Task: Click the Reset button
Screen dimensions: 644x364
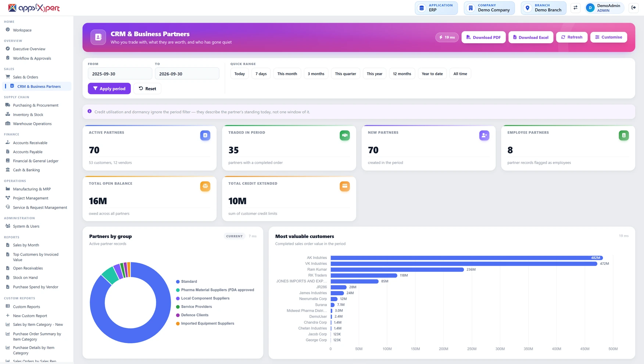Action: (x=147, y=89)
